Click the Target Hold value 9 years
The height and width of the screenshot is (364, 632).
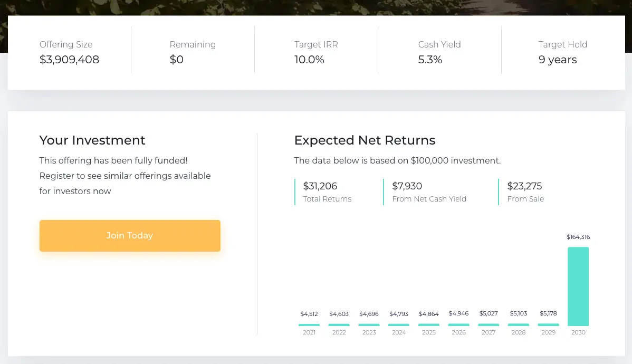[x=558, y=60]
